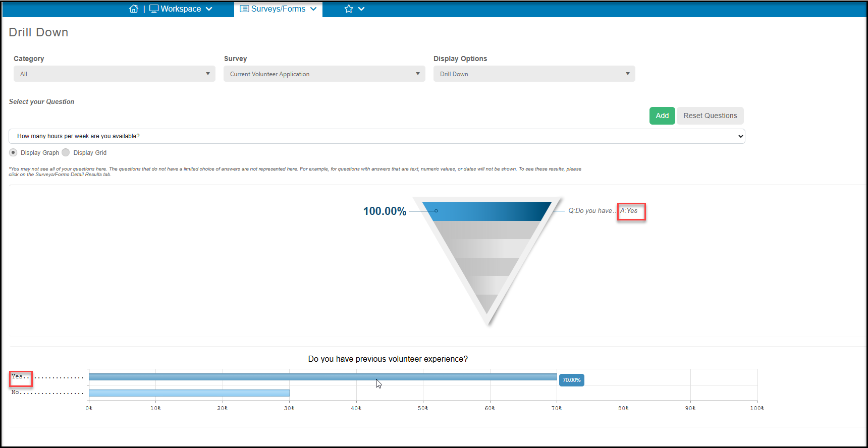Click the Reset Questions button
This screenshot has width=868, height=448.
tap(710, 116)
